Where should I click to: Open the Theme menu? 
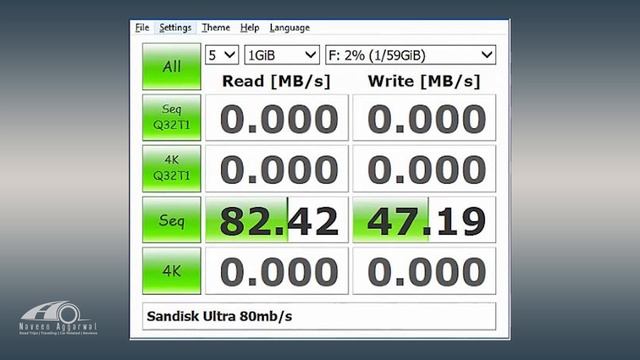pyautogui.click(x=216, y=28)
